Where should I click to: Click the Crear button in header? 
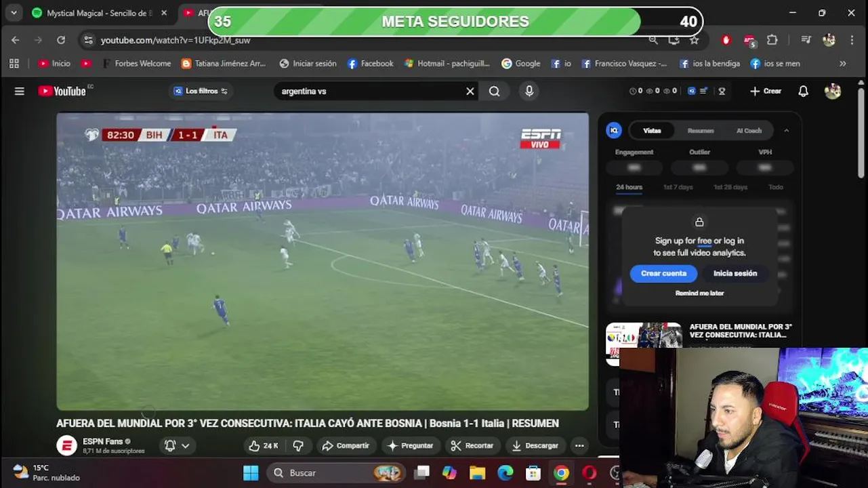765,91
